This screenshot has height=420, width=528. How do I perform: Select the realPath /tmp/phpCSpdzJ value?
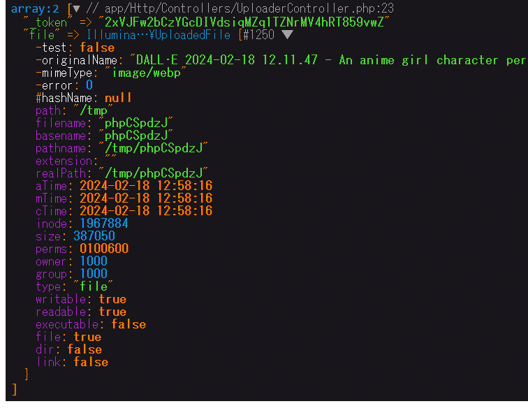(x=153, y=173)
